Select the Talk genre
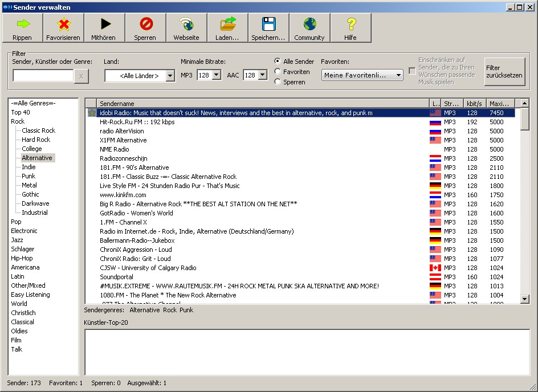This screenshot has height=392, width=538. pyautogui.click(x=17, y=349)
